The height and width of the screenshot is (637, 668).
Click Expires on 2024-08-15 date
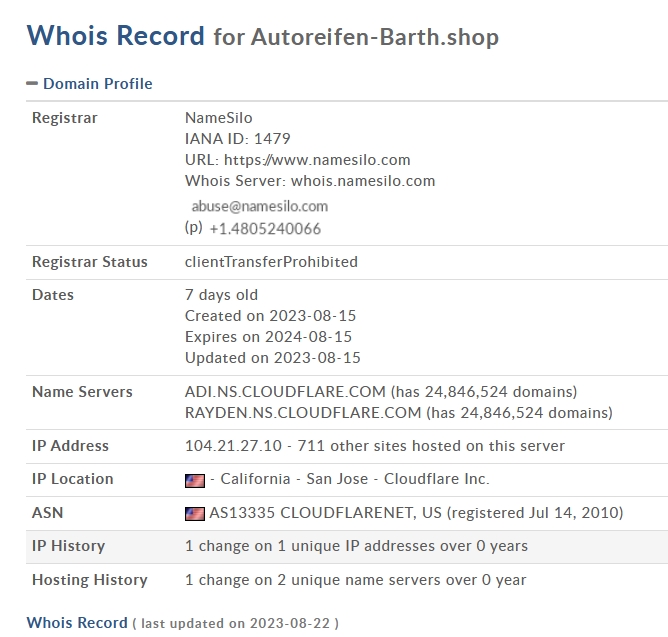[268, 337]
